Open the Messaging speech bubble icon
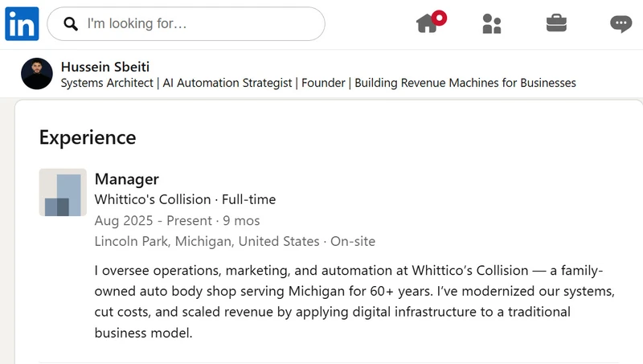Image resolution: width=643 pixels, height=364 pixels. [620, 24]
